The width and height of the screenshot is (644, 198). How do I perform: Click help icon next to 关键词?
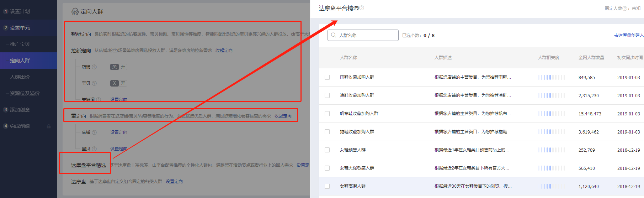coord(99,100)
